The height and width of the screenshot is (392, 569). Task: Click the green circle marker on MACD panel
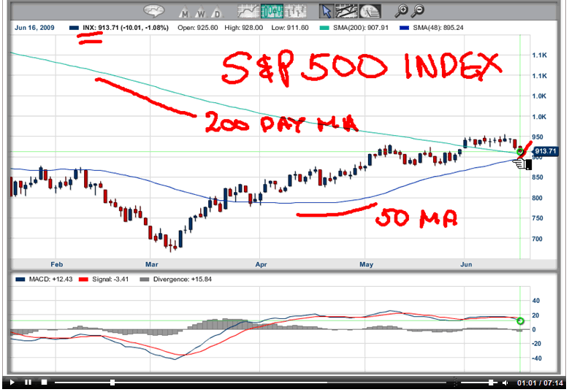(520, 321)
